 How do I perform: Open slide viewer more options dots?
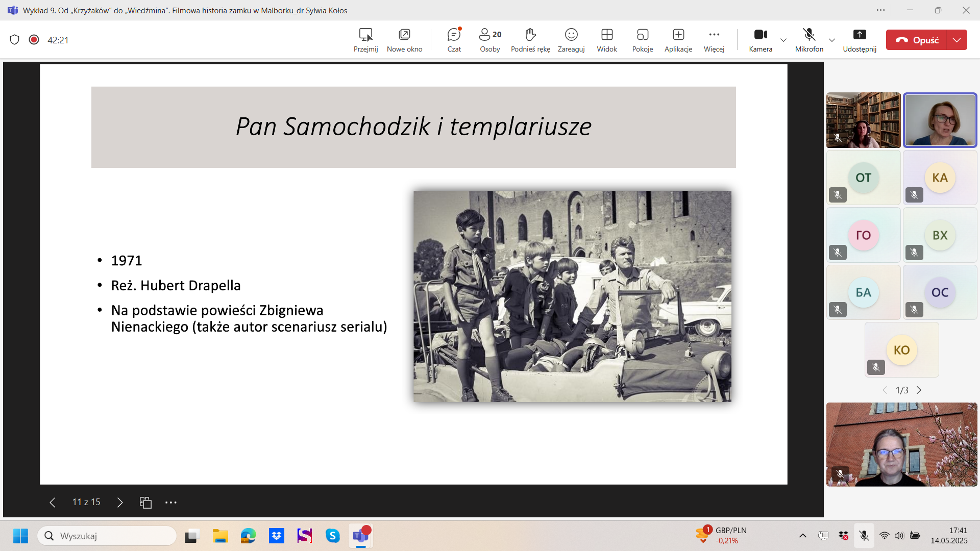coord(171,503)
